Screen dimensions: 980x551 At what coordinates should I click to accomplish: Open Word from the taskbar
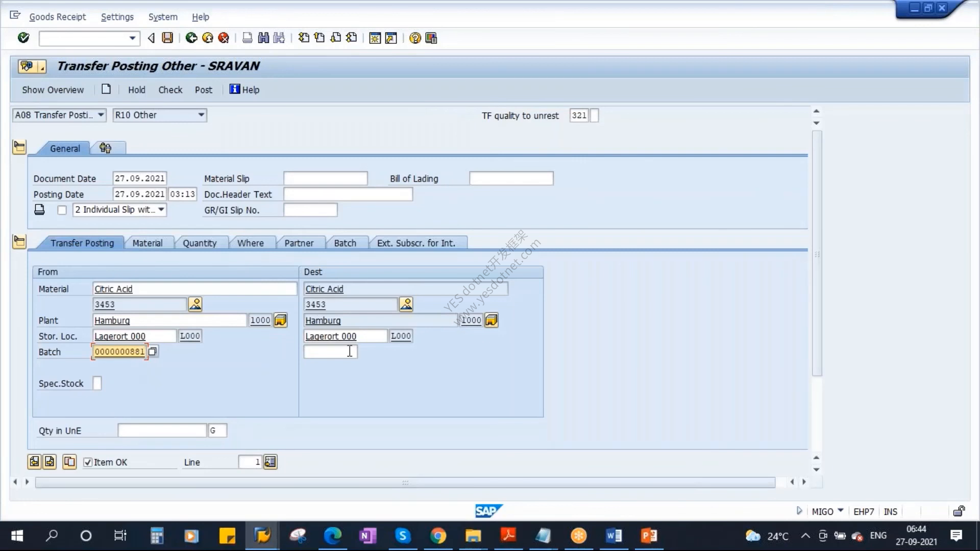614,536
